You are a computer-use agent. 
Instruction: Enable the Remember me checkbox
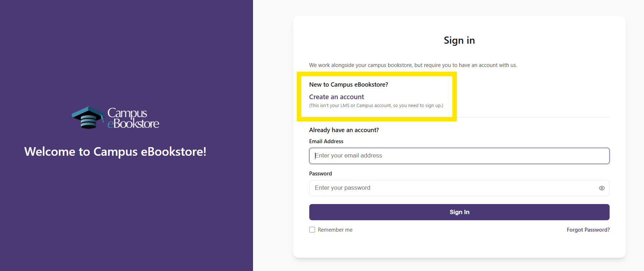(312, 230)
